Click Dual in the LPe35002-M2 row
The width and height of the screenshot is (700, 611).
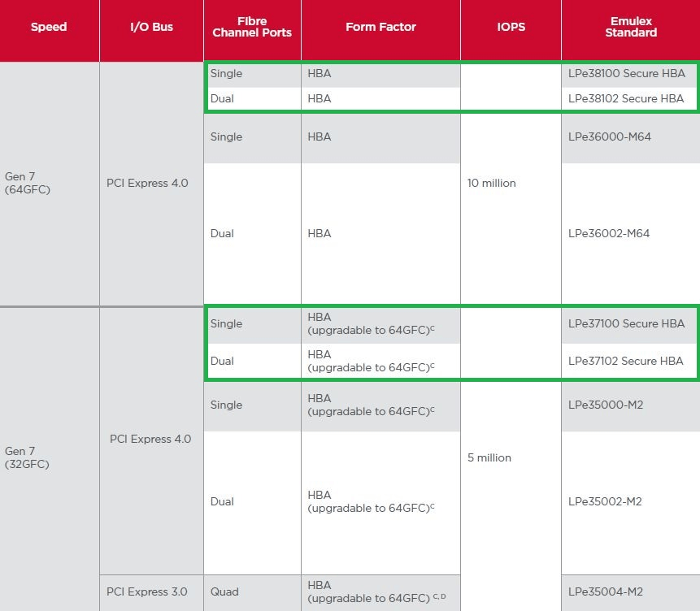[x=222, y=501]
